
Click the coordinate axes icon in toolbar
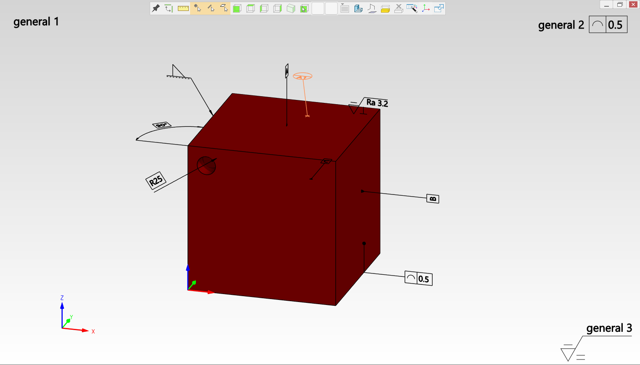(426, 8)
